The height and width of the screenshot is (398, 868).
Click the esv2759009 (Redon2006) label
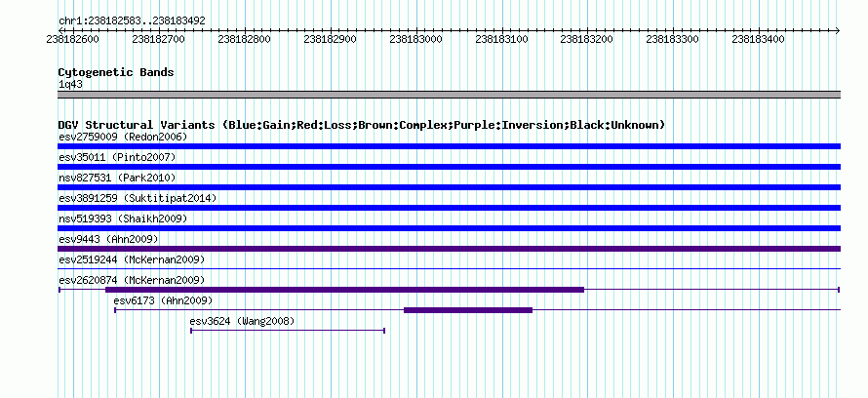coord(123,137)
